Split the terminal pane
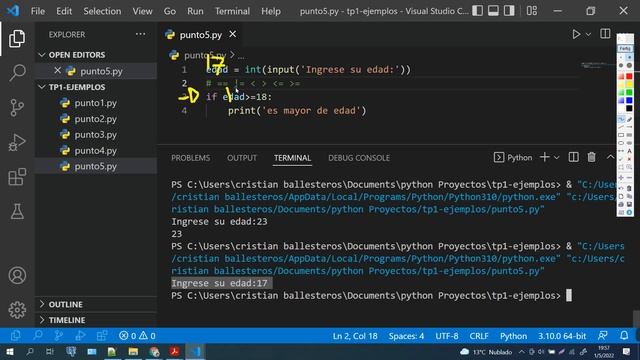 coord(573,157)
